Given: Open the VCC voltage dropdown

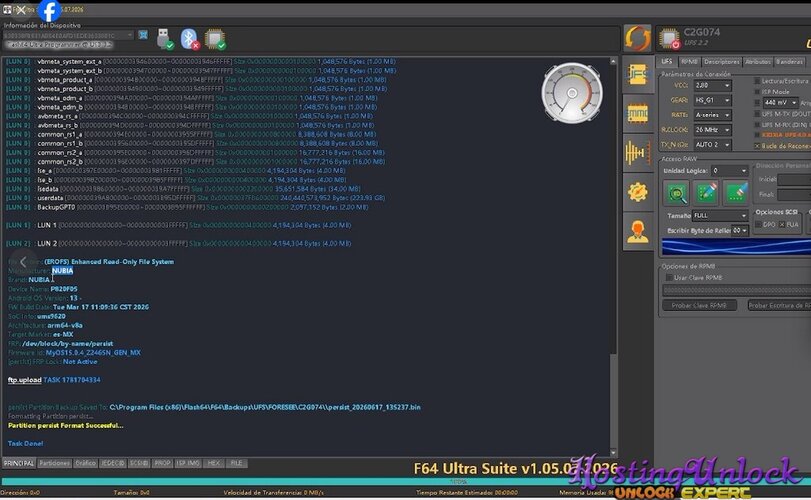Looking at the screenshot, I should pyautogui.click(x=712, y=85).
